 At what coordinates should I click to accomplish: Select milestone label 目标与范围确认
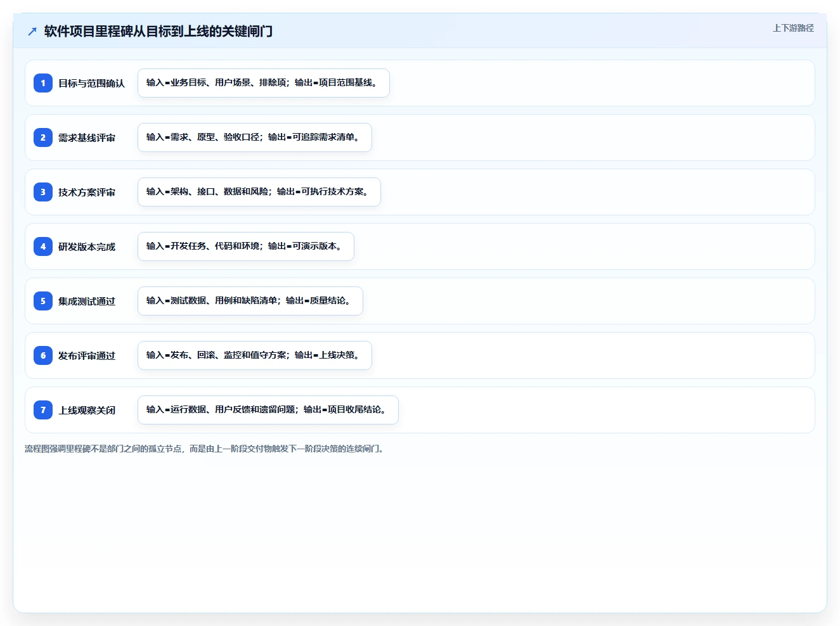(91, 83)
